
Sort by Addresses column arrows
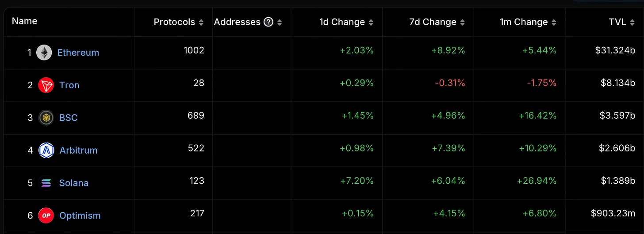tap(280, 23)
